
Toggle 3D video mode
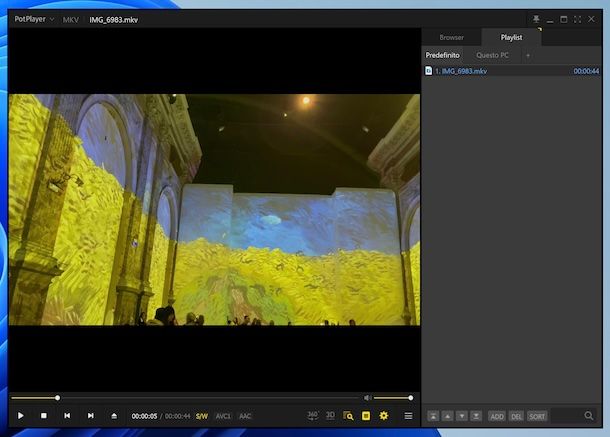pos(330,416)
